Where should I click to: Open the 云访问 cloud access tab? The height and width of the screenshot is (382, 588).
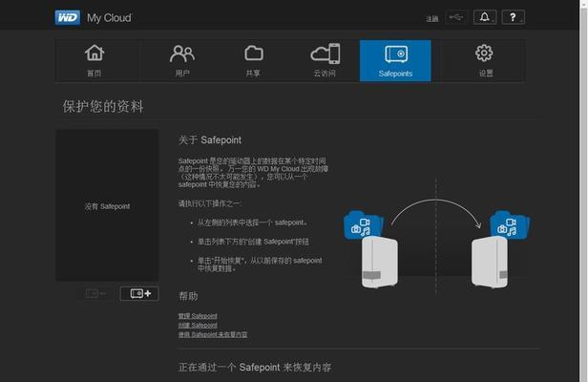(x=325, y=61)
